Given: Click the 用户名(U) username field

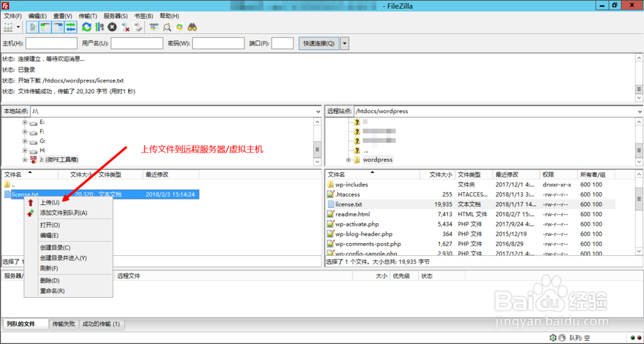Looking at the screenshot, I should click(x=137, y=43).
